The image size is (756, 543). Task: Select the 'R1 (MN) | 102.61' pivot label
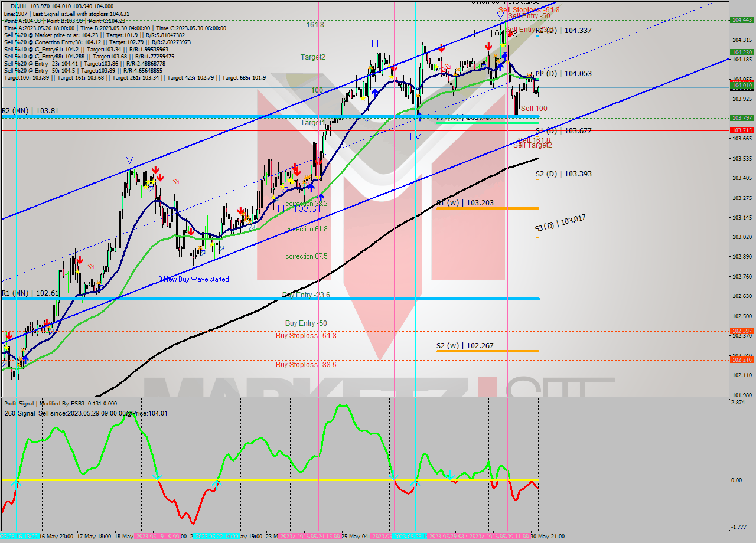pyautogui.click(x=30, y=293)
